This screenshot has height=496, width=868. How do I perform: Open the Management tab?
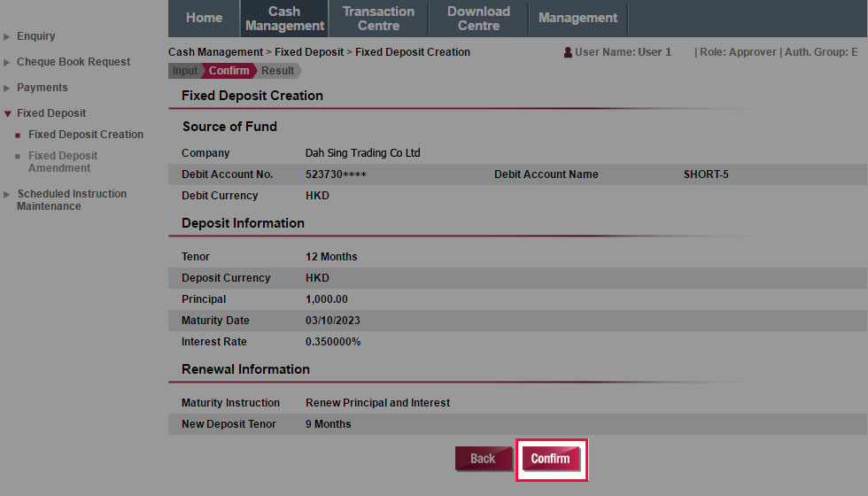pos(577,18)
